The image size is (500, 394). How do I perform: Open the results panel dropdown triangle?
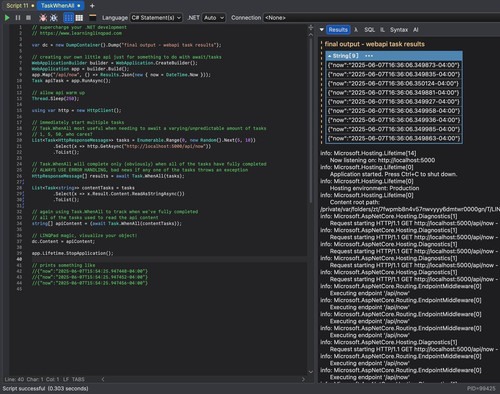pos(322,30)
